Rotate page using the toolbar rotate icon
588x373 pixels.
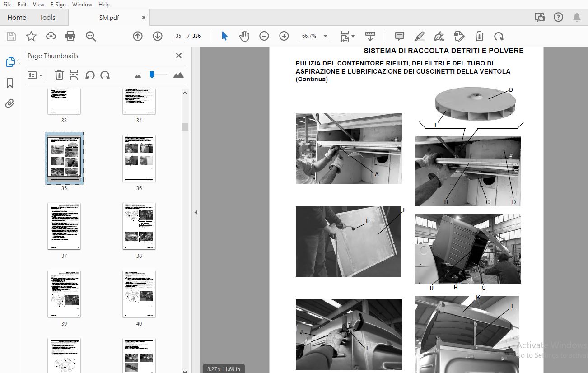(499, 36)
